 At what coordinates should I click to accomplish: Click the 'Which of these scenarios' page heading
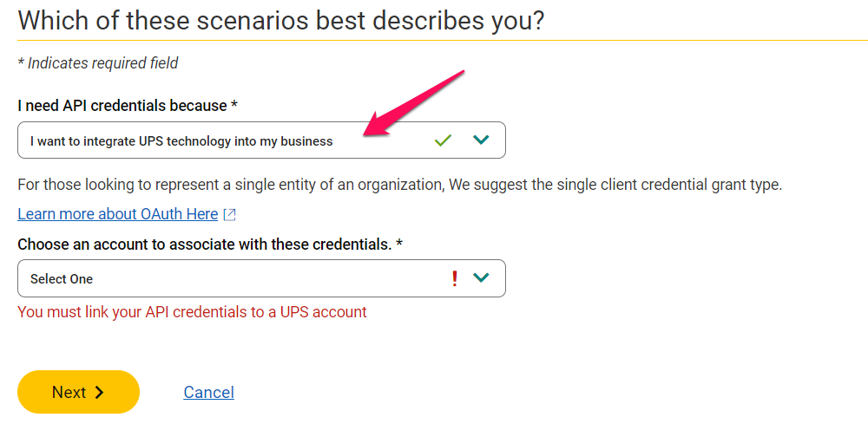281,21
